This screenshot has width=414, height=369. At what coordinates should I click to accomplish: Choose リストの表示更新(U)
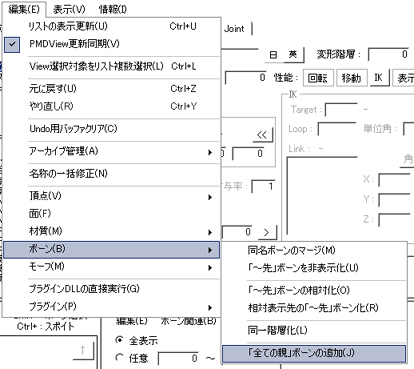(112, 26)
